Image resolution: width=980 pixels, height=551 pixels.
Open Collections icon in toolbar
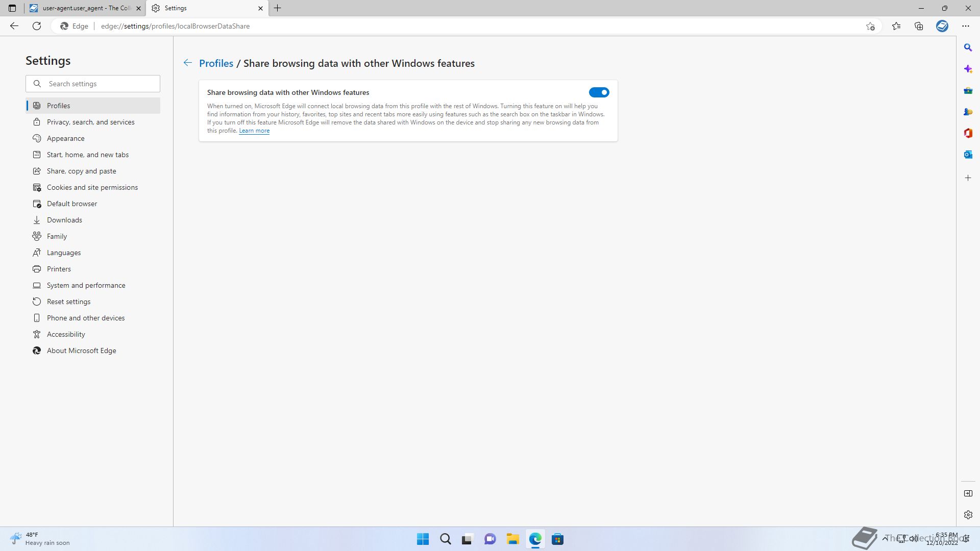coord(919,26)
